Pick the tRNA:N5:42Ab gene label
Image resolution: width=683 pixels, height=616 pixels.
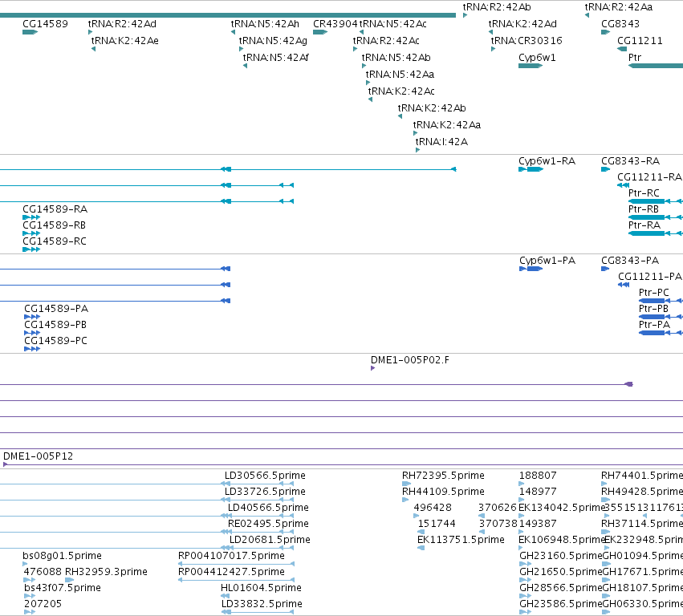[396, 58]
